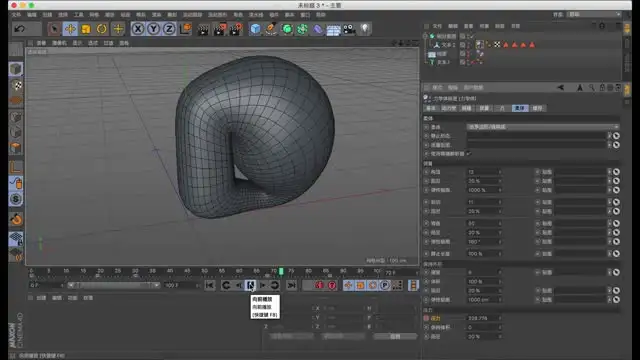Click Render to Picture Viewer icon

pyautogui.click(x=220, y=29)
